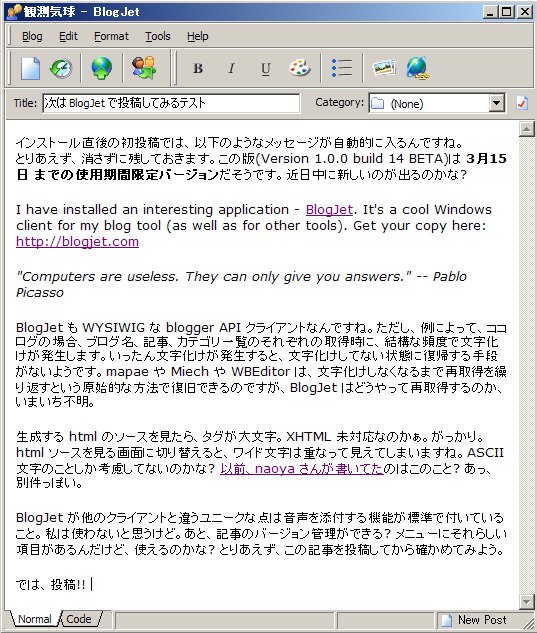This screenshot has height=633, width=537.
Task: Minimize the BlogJet window
Action: pos(490,11)
